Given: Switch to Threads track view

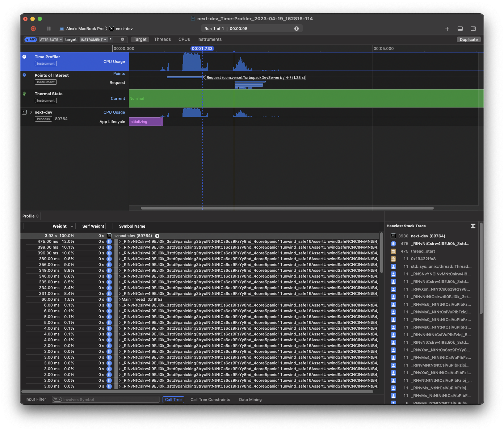Looking at the screenshot, I should [x=162, y=39].
